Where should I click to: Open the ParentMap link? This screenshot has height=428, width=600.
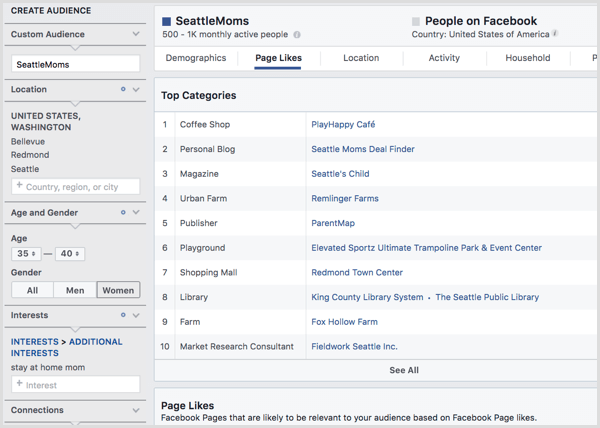tap(333, 223)
